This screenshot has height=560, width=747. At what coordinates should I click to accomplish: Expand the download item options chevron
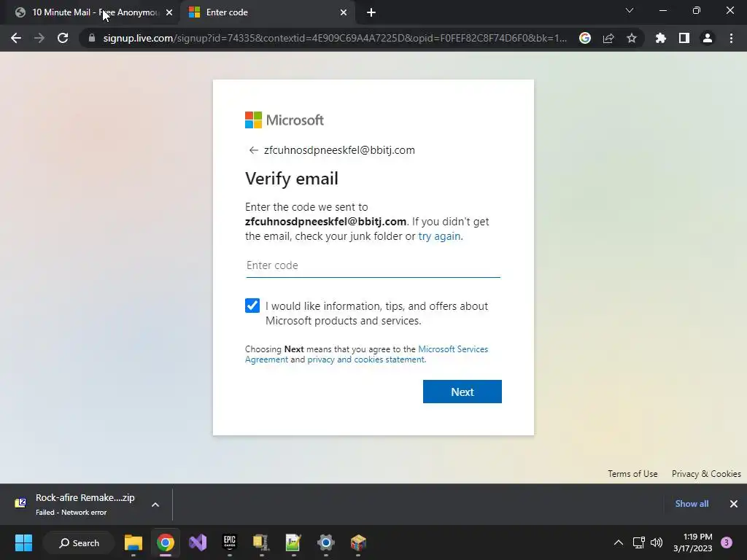[155, 505]
